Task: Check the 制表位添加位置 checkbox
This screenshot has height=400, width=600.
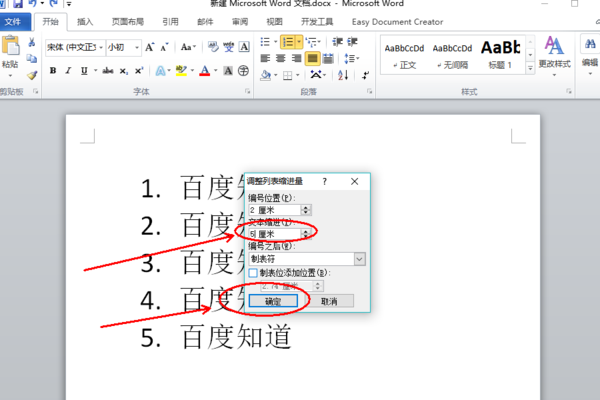Action: point(253,273)
